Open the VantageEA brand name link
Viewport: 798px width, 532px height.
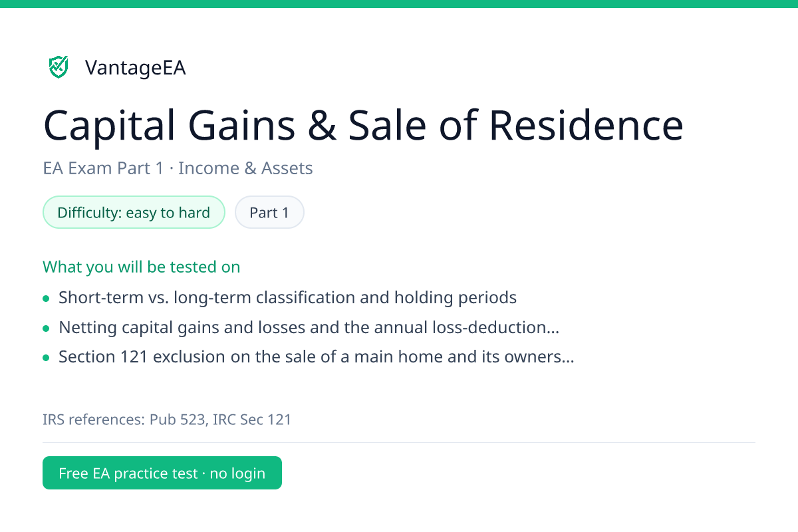135,68
